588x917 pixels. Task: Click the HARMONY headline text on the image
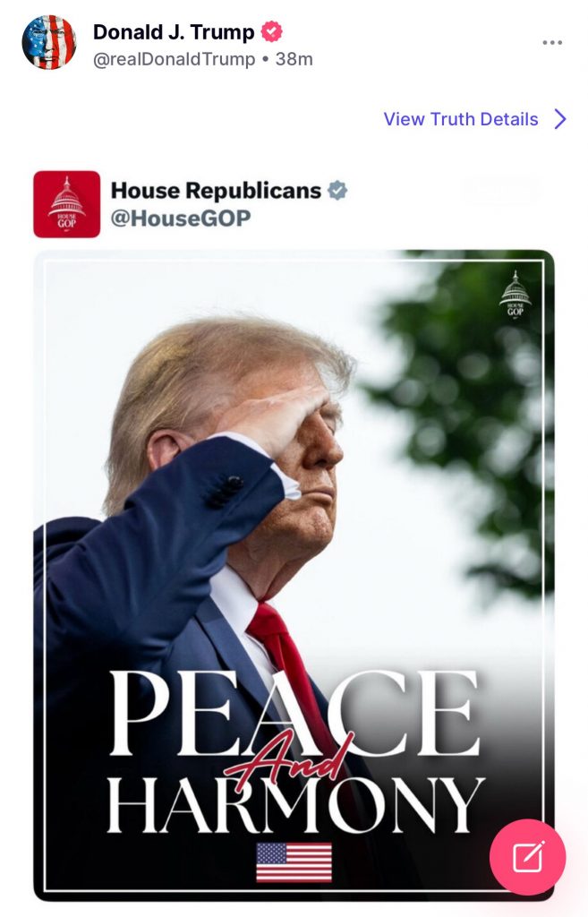pos(295,805)
